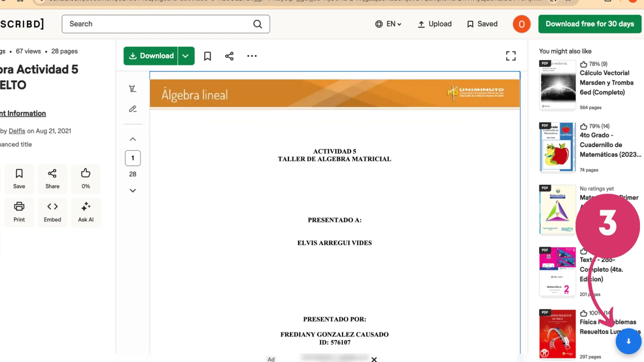Open the EN language selector
644x362 pixels.
(x=388, y=24)
